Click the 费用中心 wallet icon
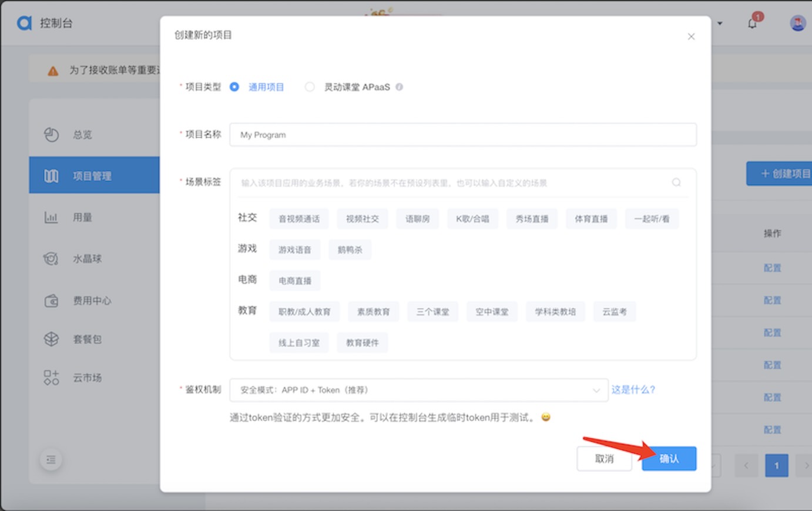The height and width of the screenshot is (511, 812). [51, 301]
